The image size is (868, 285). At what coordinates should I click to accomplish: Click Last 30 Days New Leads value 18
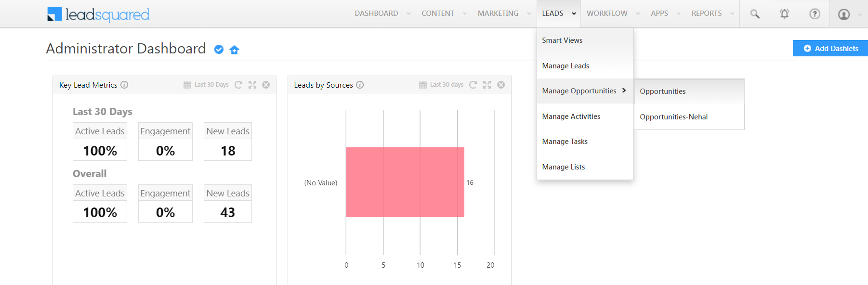(228, 151)
